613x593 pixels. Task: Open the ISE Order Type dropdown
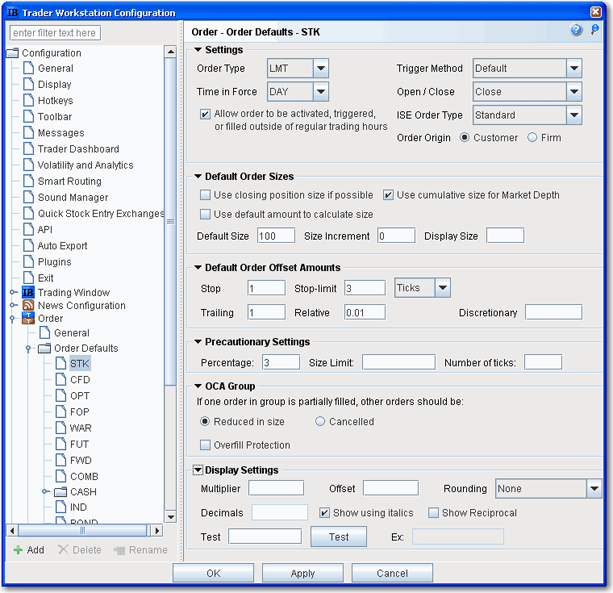click(x=574, y=115)
